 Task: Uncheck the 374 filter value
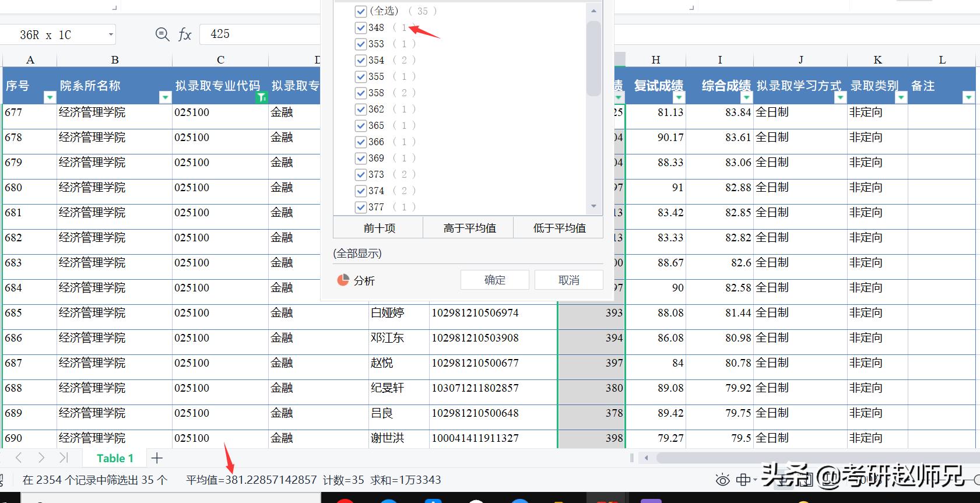click(x=361, y=191)
